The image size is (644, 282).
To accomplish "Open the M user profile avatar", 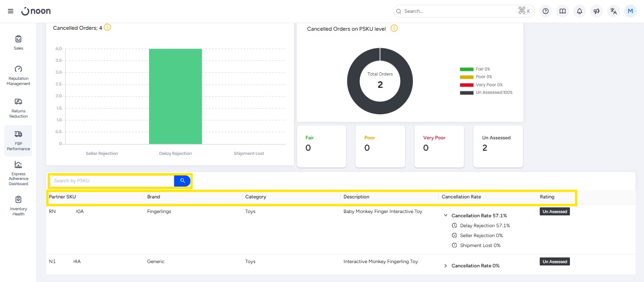I will pyautogui.click(x=630, y=11).
